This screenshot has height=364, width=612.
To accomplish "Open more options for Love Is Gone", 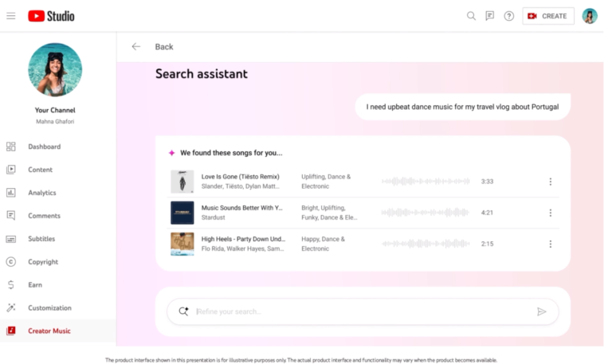I will [x=550, y=182].
